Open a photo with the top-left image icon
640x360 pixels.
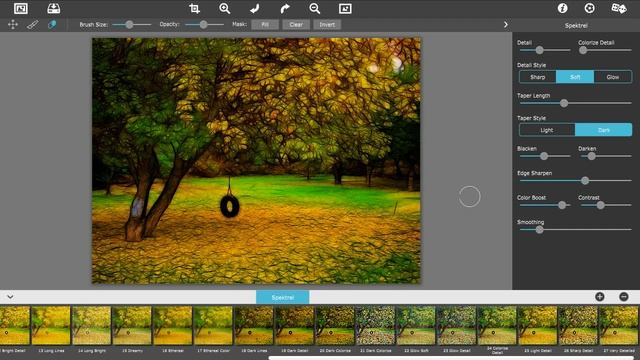(x=20, y=8)
